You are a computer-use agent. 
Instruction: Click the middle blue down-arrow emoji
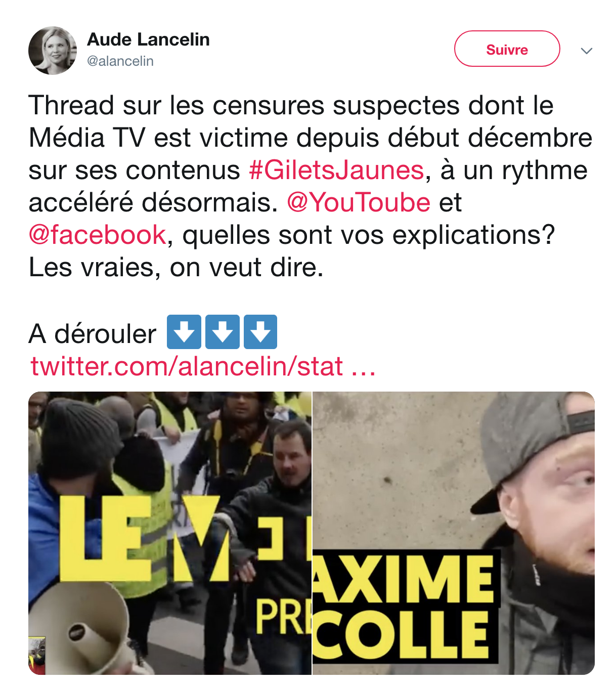(223, 332)
